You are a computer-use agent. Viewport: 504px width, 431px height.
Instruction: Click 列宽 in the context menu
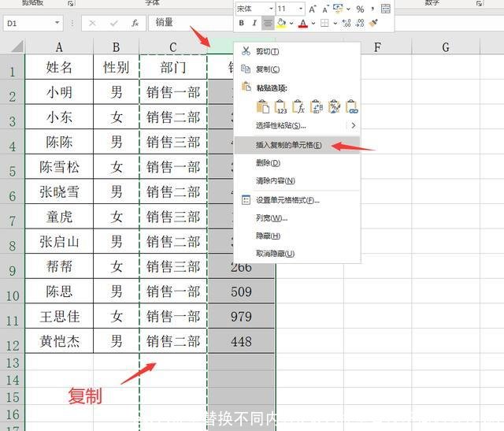click(272, 218)
